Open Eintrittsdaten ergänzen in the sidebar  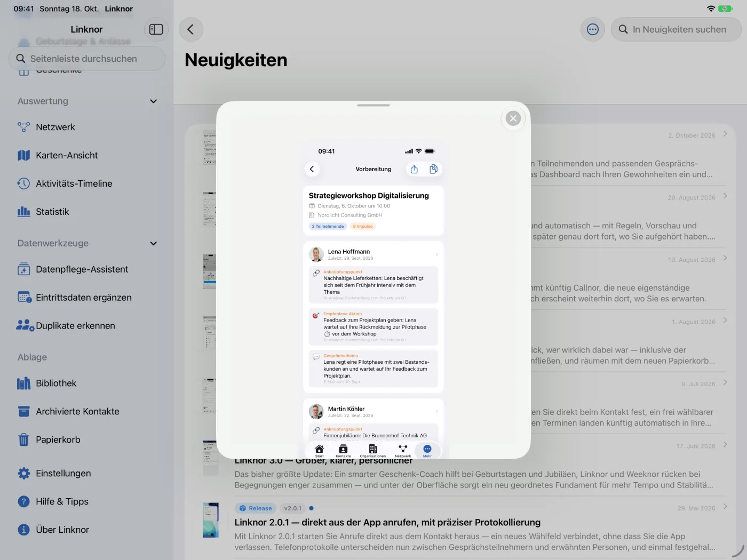[87, 298]
